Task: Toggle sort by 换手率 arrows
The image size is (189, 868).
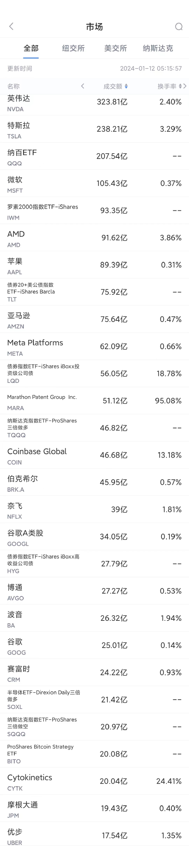Action: tap(180, 86)
